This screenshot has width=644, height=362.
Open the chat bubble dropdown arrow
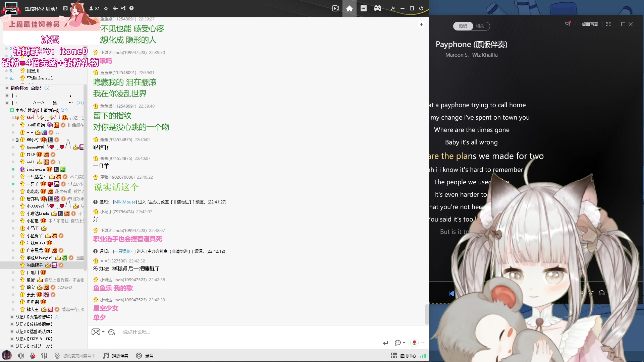point(404,343)
